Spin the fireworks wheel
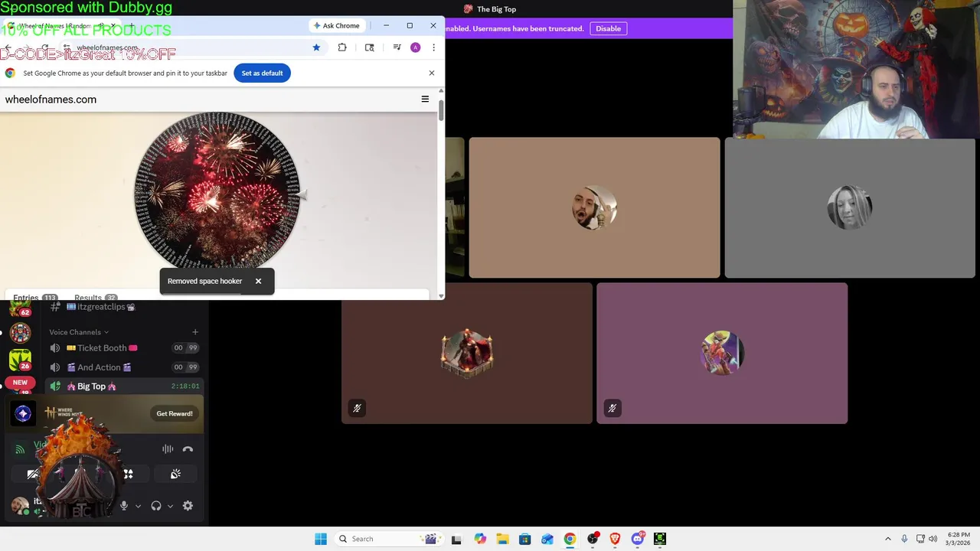The image size is (980, 551). (217, 193)
